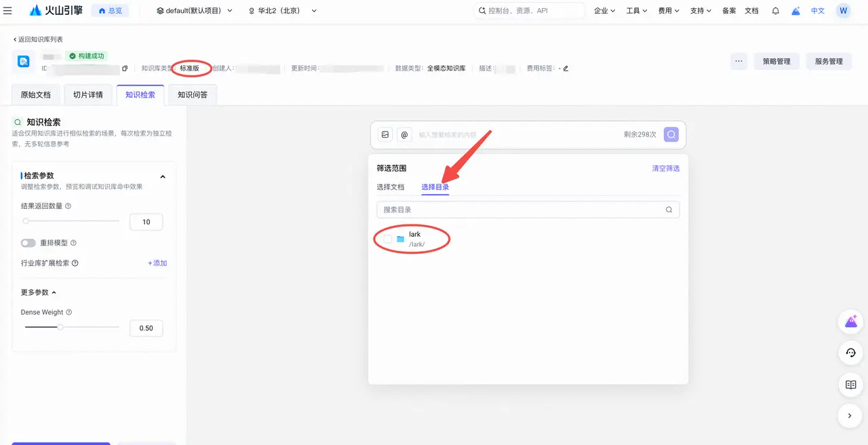Collapse the 检索参数 section
The width and height of the screenshot is (868, 445).
(x=163, y=176)
